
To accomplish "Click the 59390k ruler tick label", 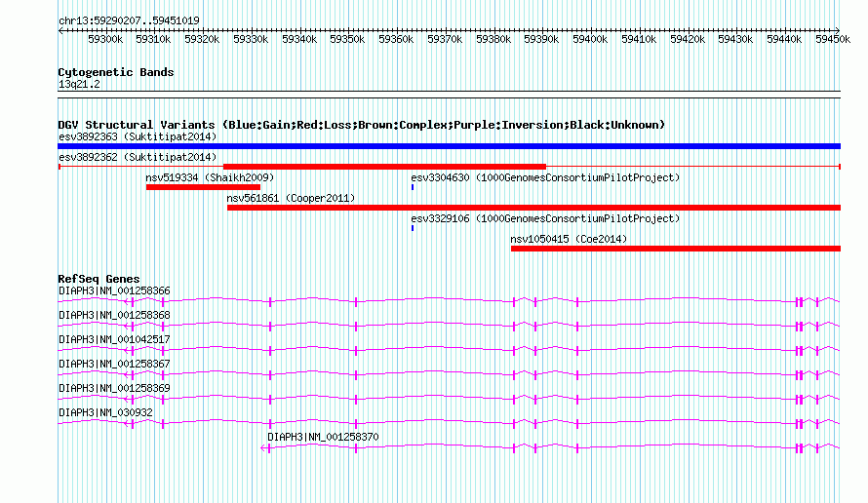I will (x=541, y=39).
